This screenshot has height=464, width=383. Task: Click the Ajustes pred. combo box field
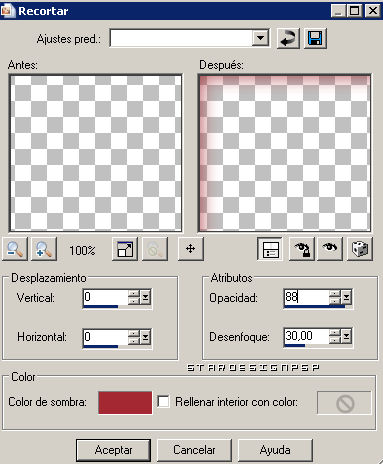pyautogui.click(x=189, y=39)
